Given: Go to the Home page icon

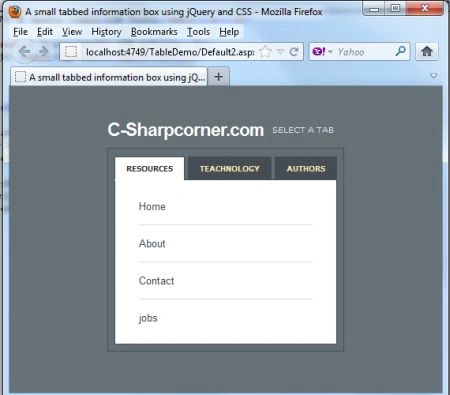Looking at the screenshot, I should [427, 51].
